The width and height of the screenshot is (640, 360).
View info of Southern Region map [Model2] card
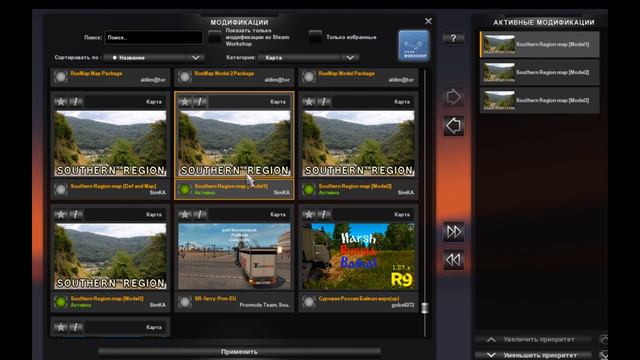coord(324,102)
